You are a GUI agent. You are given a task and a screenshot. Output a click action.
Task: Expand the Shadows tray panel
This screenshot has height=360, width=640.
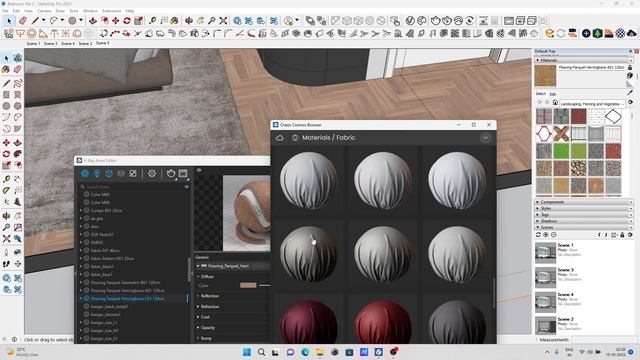584,221
